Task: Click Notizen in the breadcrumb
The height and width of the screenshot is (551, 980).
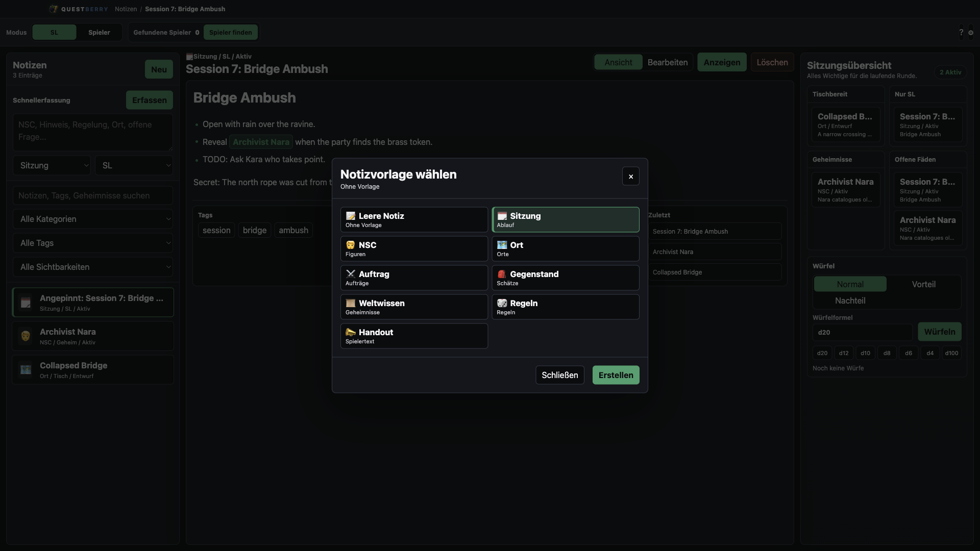Action: [126, 9]
